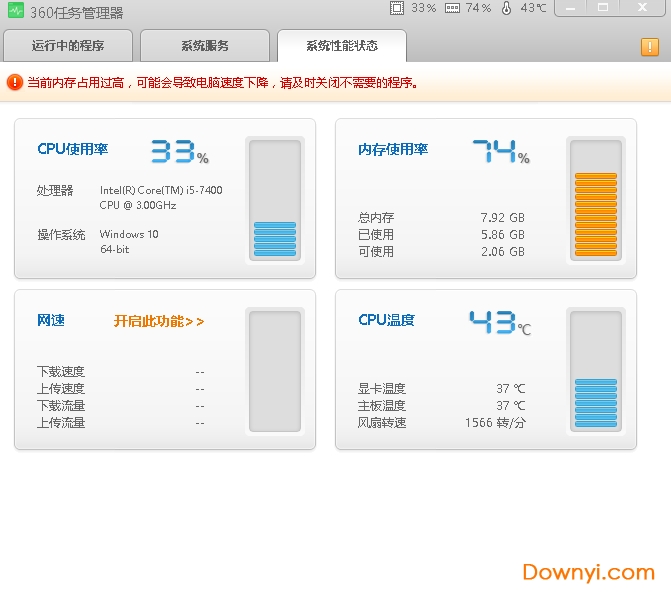Click the thermometer icon in title bar
This screenshot has height=596, width=671.
pos(506,8)
